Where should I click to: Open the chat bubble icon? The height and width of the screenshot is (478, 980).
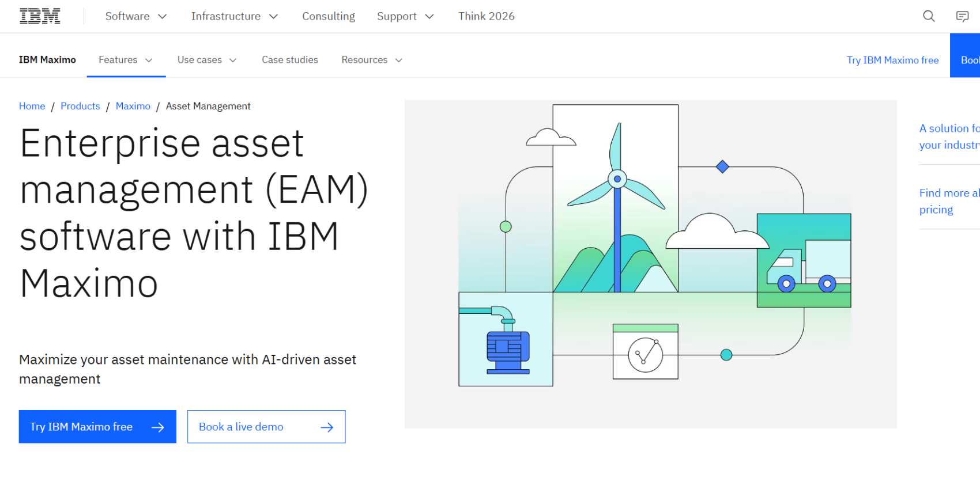click(962, 16)
